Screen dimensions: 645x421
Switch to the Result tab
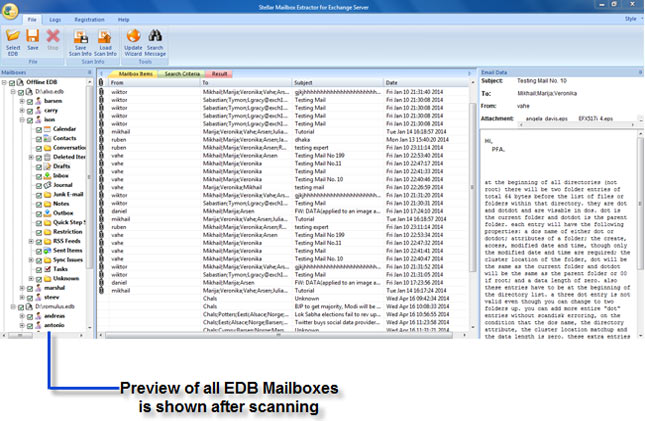tap(219, 74)
